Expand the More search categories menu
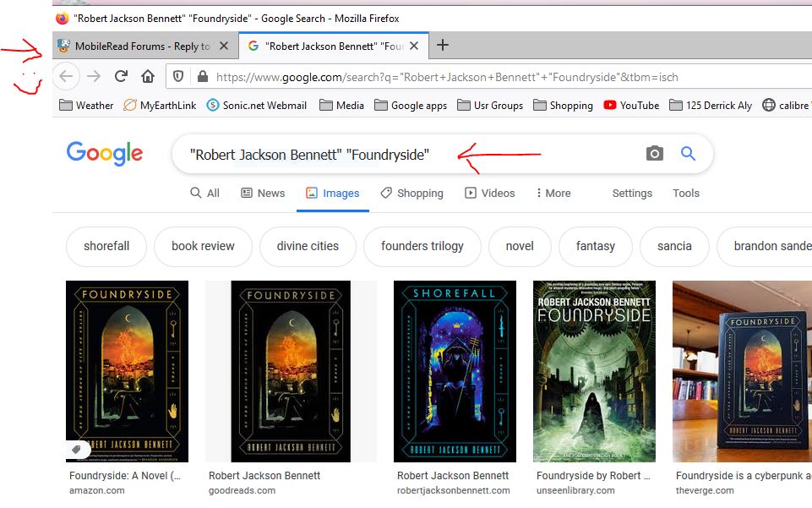 point(553,194)
